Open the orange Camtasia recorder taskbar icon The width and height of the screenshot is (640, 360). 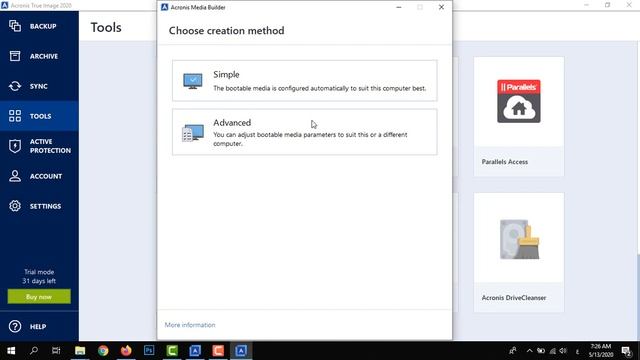pyautogui.click(x=218, y=351)
